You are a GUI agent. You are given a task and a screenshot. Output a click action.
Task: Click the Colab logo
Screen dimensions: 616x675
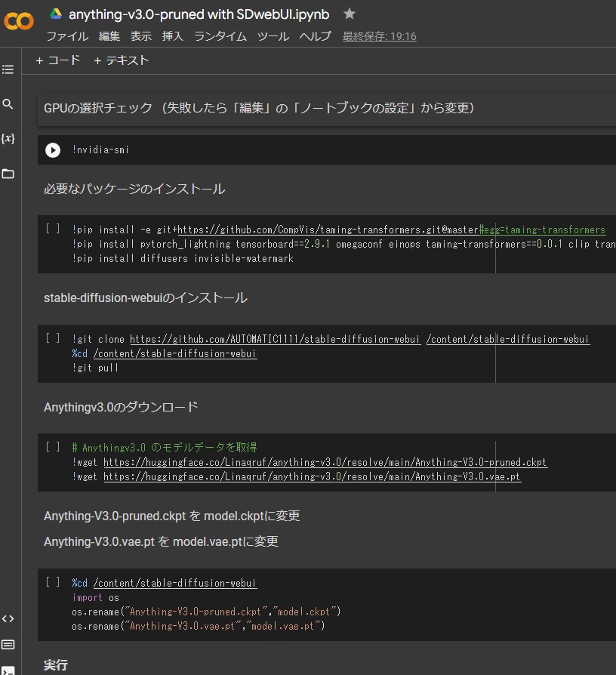tap(20, 20)
